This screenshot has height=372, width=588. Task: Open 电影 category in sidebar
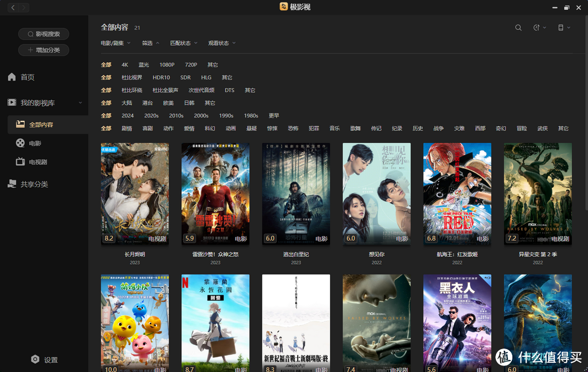(x=28, y=143)
